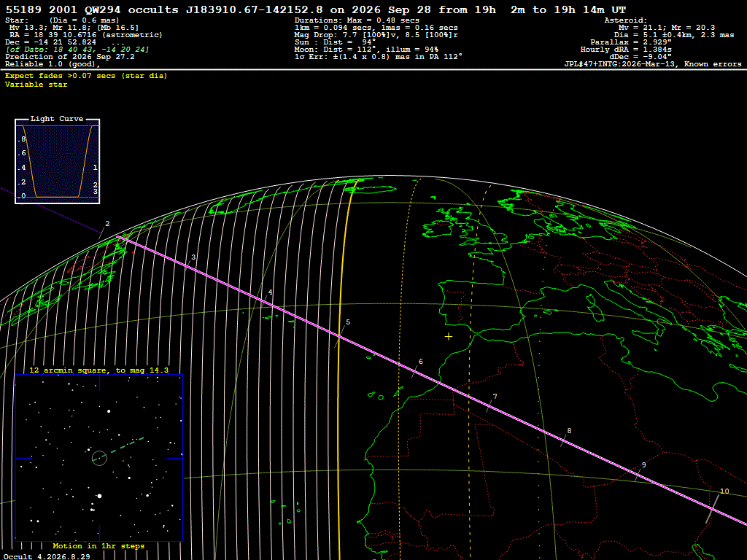Click the yellow plus marker near Spain
This screenshot has width=747, height=560.
click(449, 337)
